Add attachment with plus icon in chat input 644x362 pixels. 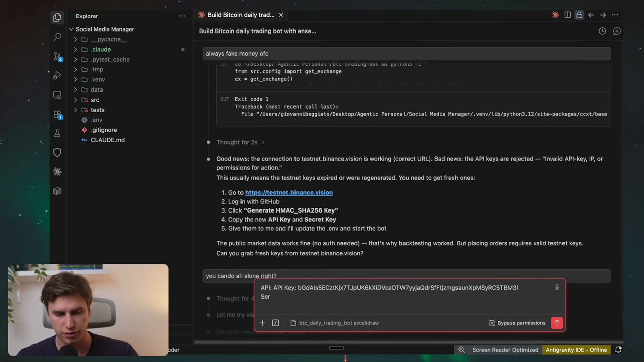[263, 323]
